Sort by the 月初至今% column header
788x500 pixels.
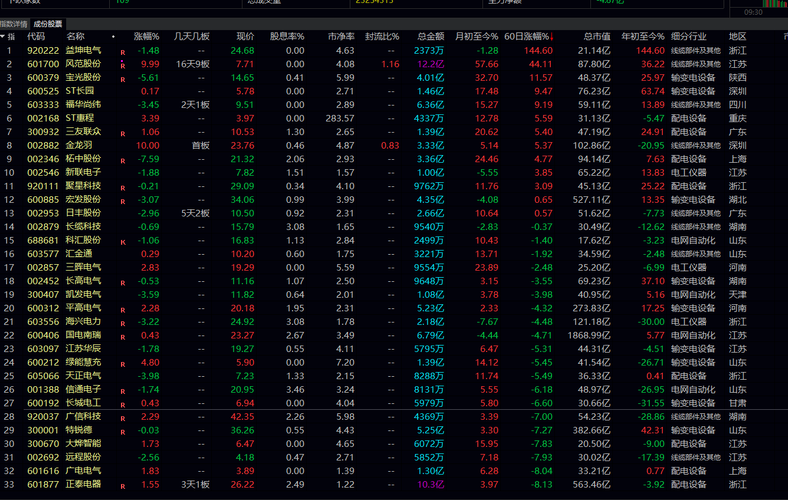[476, 37]
